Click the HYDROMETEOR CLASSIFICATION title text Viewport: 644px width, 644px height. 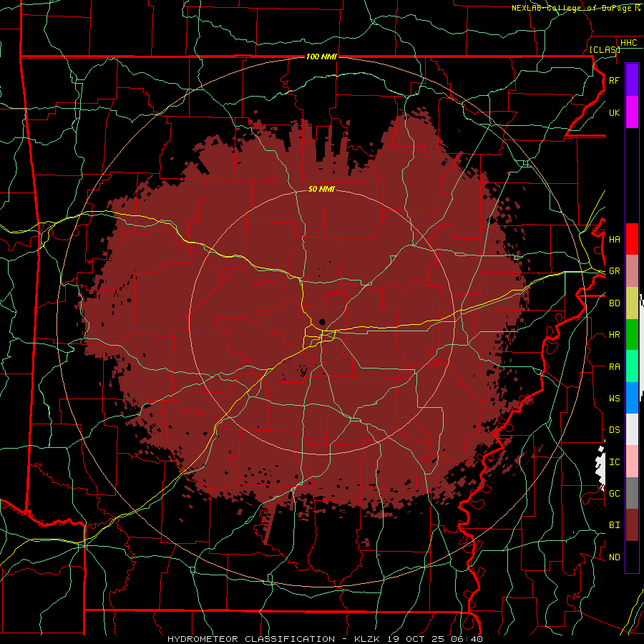(251, 639)
